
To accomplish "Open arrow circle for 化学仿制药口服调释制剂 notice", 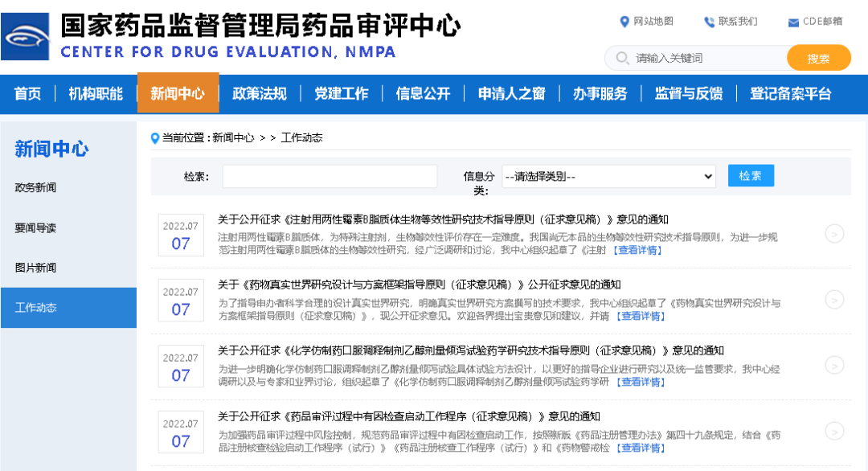I will point(834,365).
